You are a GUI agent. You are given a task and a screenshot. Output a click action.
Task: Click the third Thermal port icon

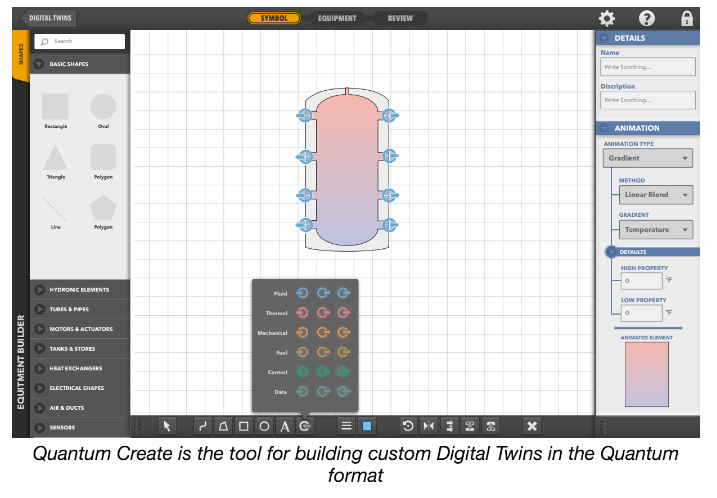coord(344,313)
